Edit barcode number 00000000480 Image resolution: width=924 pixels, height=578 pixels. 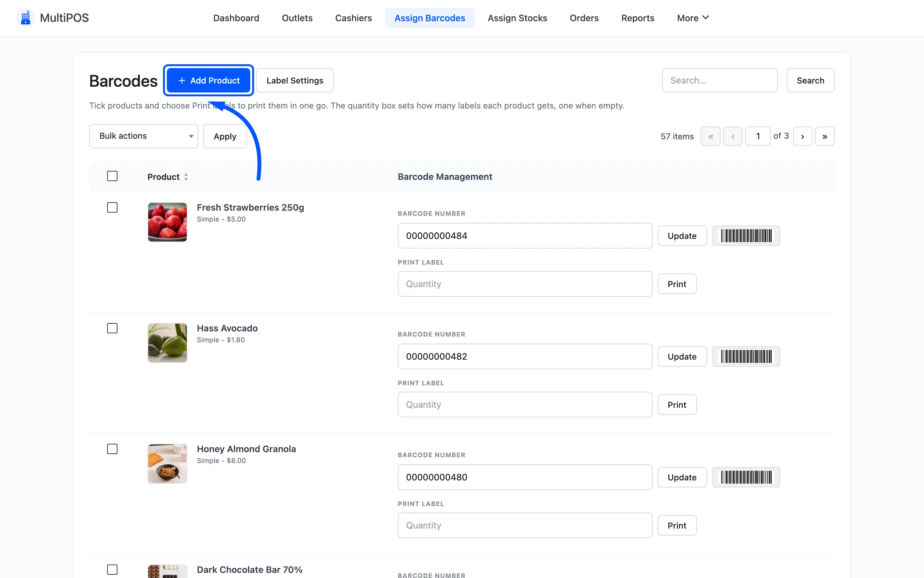(x=525, y=477)
